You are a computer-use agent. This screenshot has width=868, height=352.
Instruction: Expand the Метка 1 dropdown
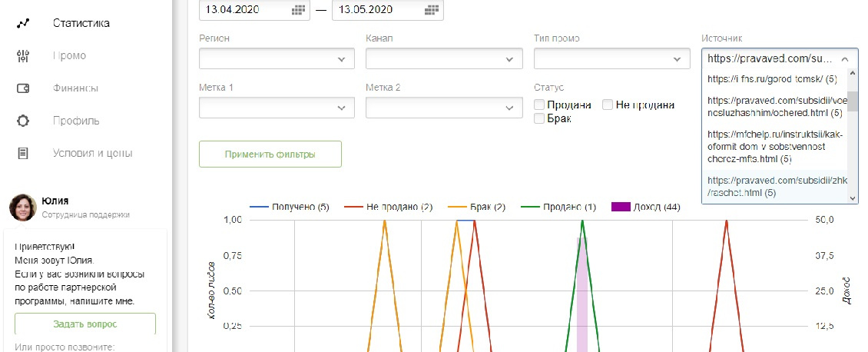[x=277, y=108]
